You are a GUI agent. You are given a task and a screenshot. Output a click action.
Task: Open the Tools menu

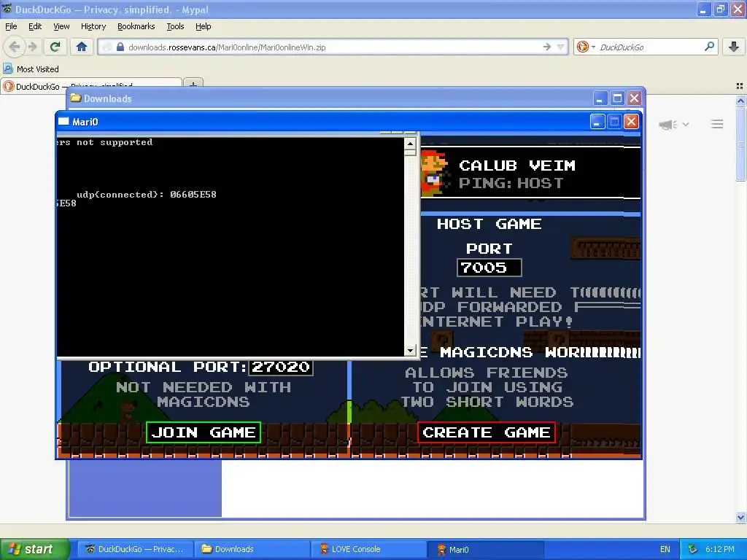click(175, 27)
